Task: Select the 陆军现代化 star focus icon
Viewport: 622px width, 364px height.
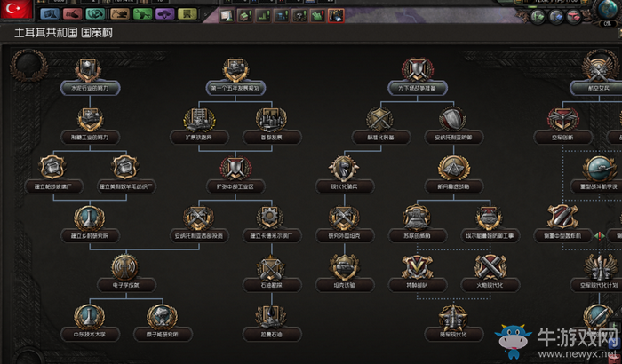Action: click(x=453, y=316)
